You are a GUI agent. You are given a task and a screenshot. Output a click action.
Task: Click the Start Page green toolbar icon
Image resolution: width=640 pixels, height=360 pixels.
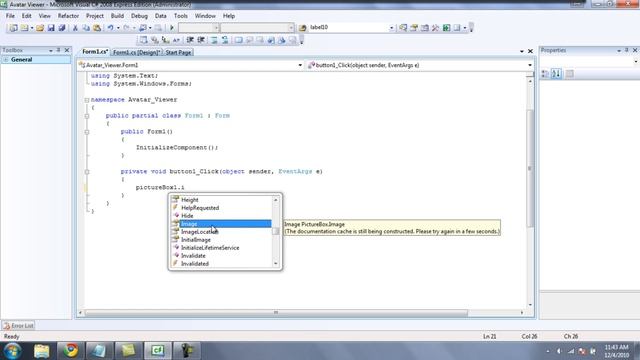[447, 28]
